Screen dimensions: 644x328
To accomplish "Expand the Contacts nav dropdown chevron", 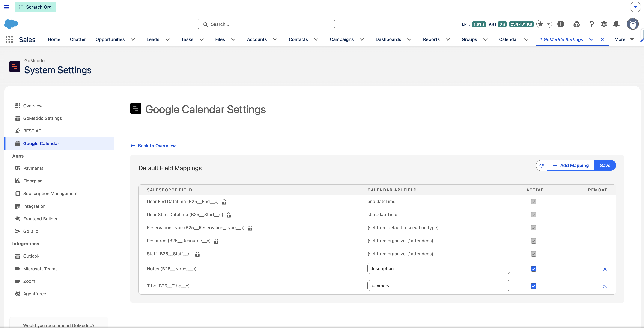I will click(316, 39).
